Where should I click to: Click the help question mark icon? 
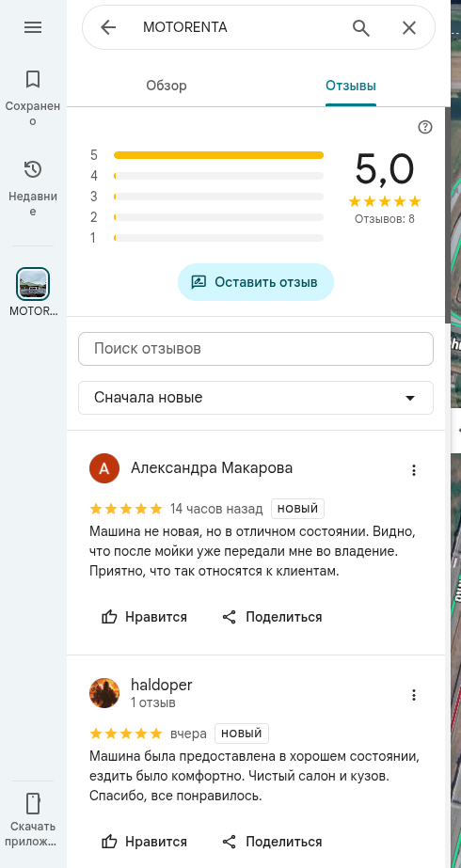pyautogui.click(x=425, y=127)
